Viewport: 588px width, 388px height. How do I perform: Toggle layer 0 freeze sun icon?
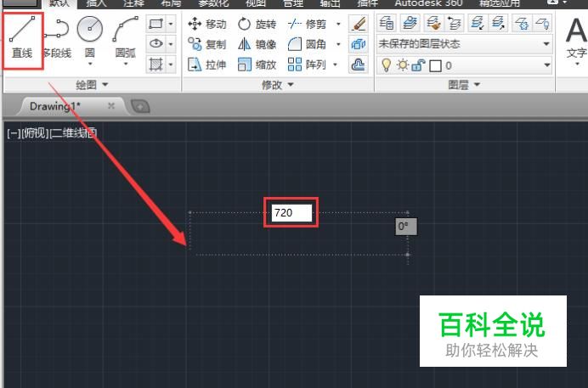(403, 65)
